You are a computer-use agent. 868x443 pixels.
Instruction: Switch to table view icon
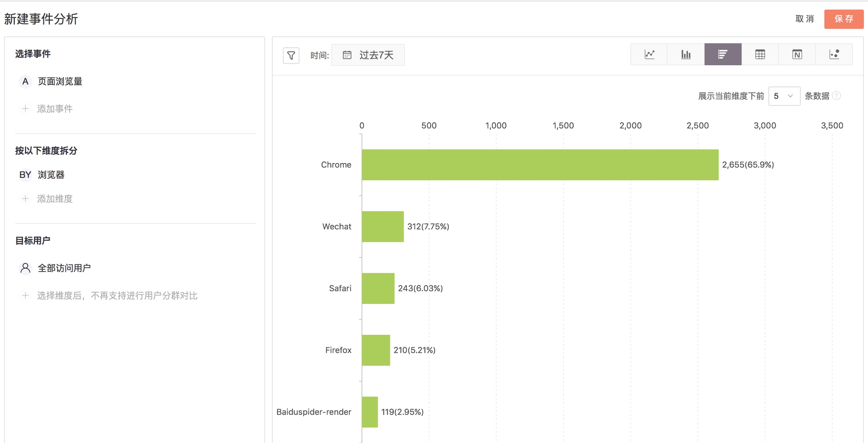pos(760,55)
